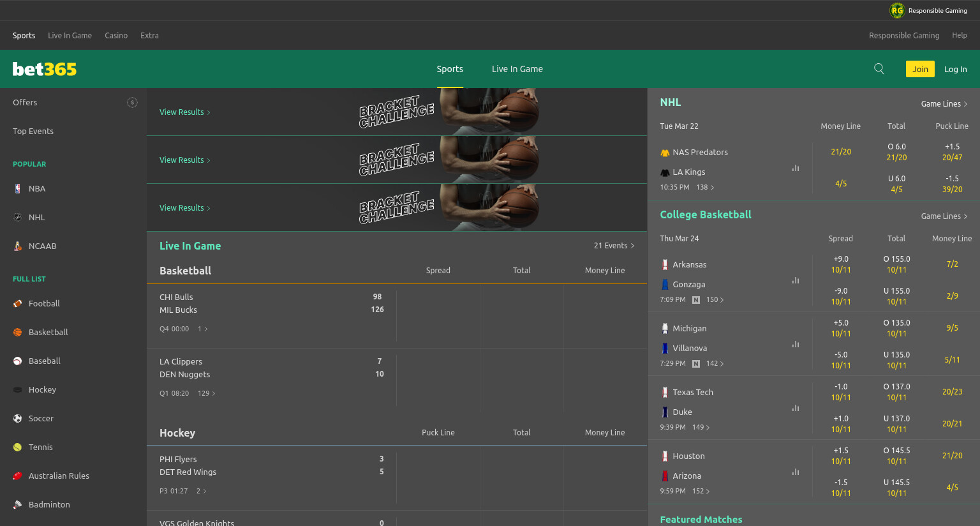Click the Featured Matches heading
The height and width of the screenshot is (526, 980).
[701, 520]
